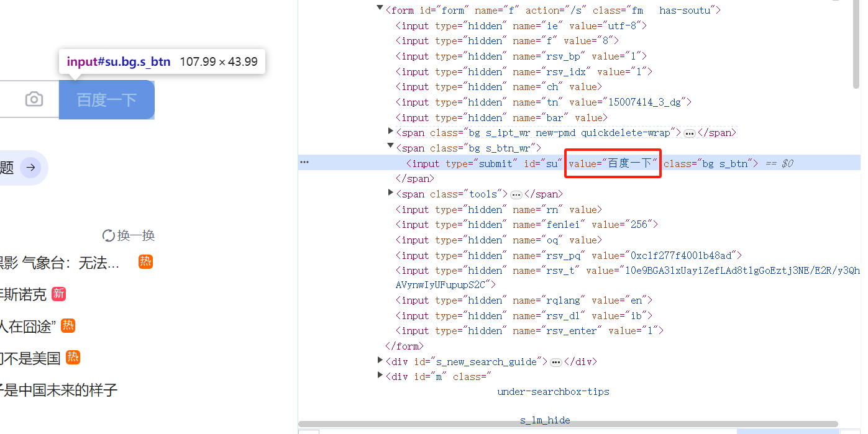868x434 pixels.
Task: Select the input type="submit" id="su" line
Action: click(x=582, y=163)
